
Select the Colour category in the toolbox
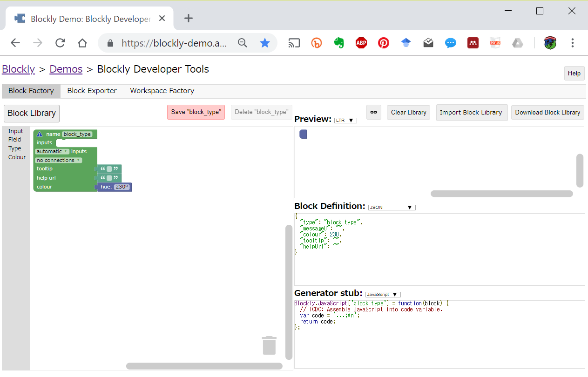pos(16,157)
